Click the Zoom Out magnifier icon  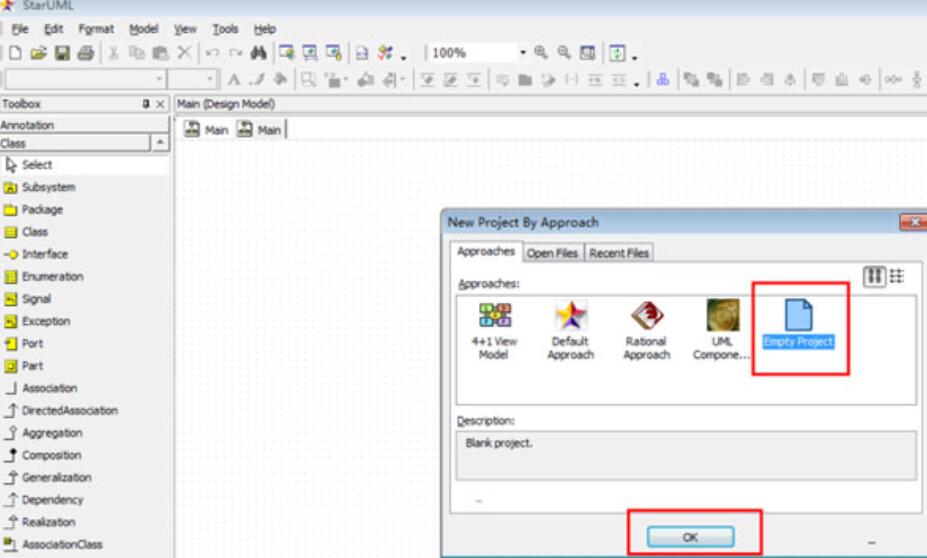(x=564, y=53)
